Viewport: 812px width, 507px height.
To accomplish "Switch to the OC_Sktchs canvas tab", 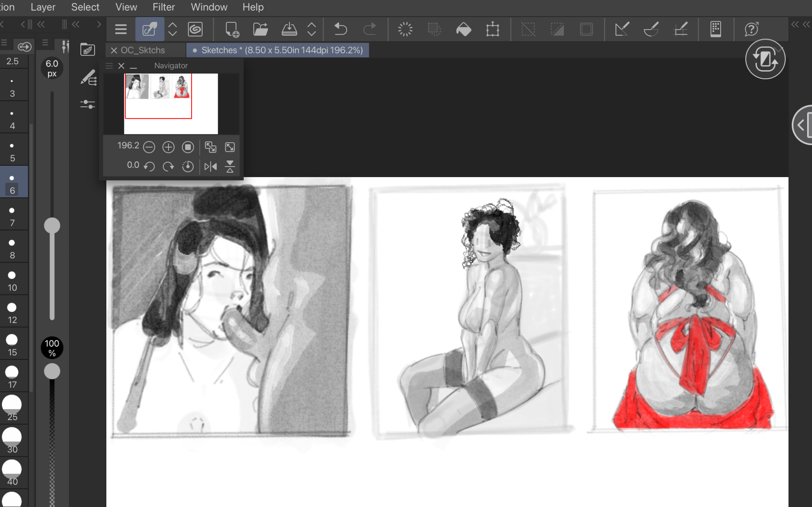I will coord(143,50).
